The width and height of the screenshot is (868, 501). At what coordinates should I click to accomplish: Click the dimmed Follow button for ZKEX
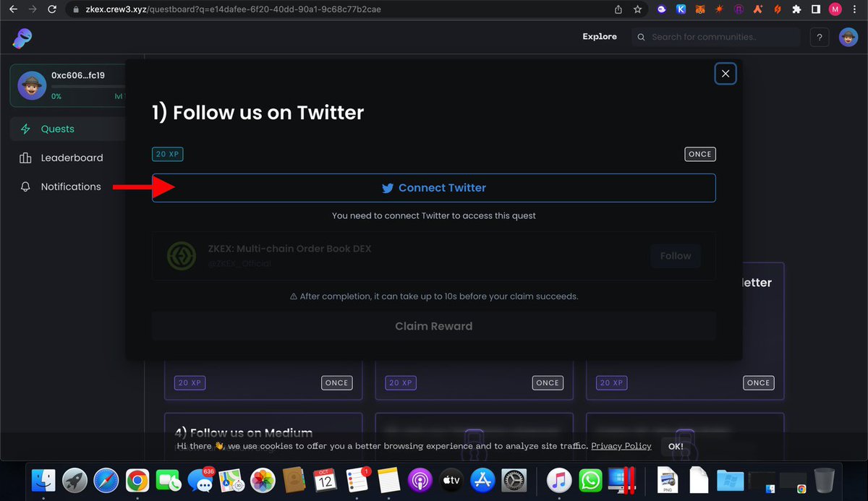[676, 256]
